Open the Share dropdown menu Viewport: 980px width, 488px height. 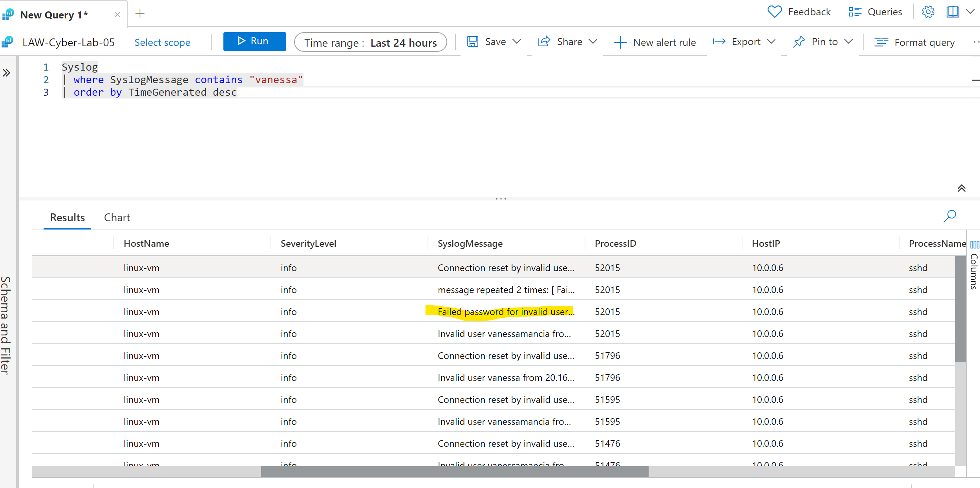[x=593, y=42]
